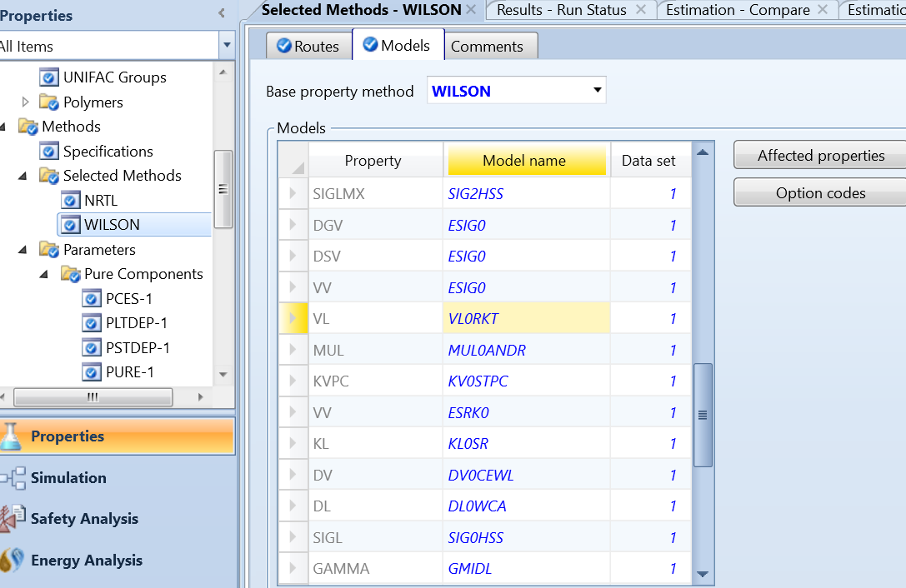Click the Models table scroll up arrow

(x=703, y=152)
